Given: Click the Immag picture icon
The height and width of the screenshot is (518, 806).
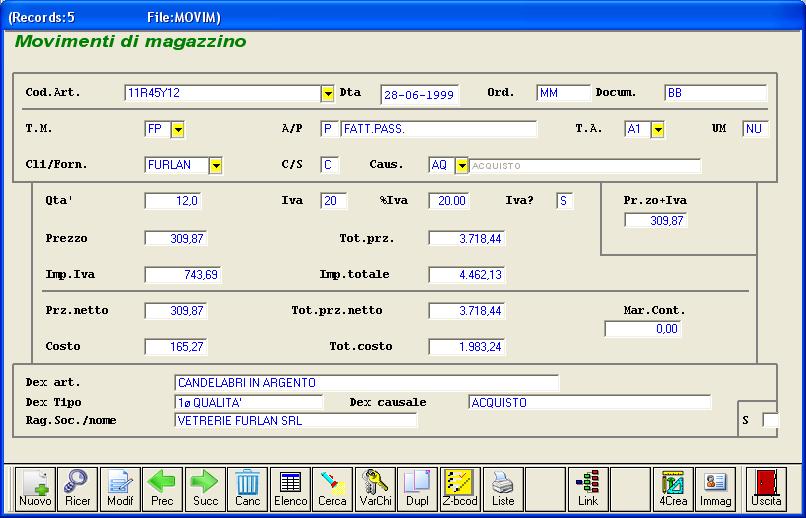Looking at the screenshot, I should 716,489.
